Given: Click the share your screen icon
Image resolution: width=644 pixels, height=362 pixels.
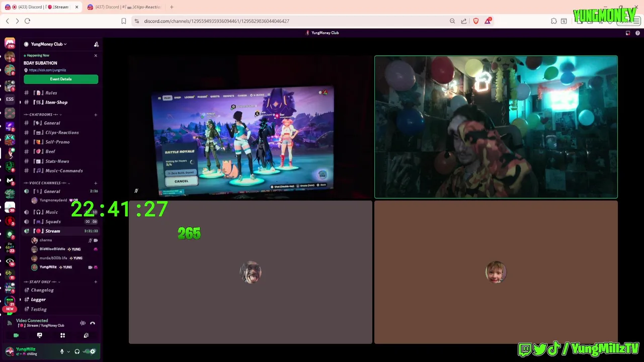Looking at the screenshot, I should tap(39, 335).
